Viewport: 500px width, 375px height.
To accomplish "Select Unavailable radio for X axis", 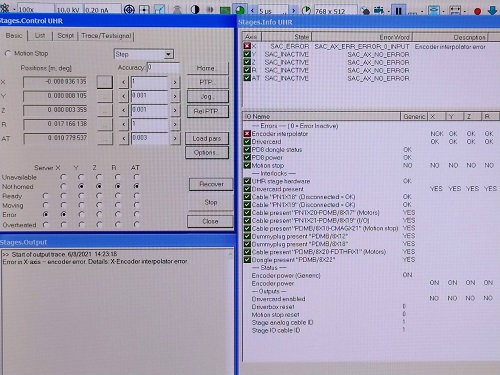I will point(63,177).
